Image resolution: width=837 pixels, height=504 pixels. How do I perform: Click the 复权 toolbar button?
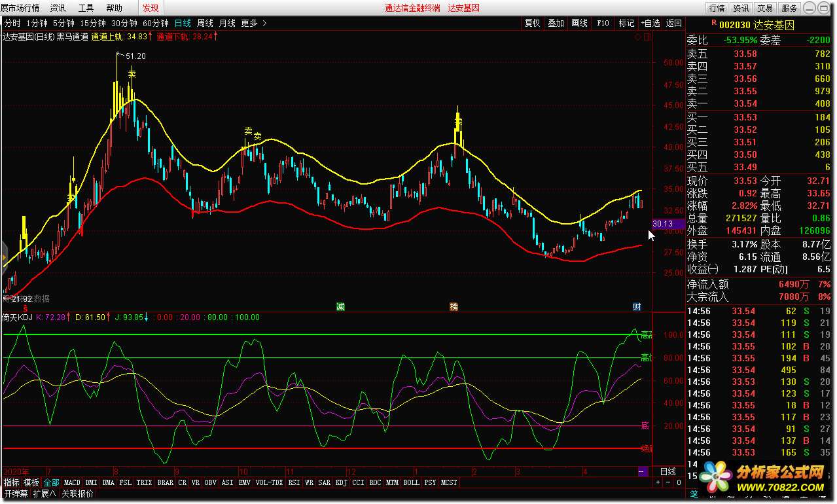[533, 23]
